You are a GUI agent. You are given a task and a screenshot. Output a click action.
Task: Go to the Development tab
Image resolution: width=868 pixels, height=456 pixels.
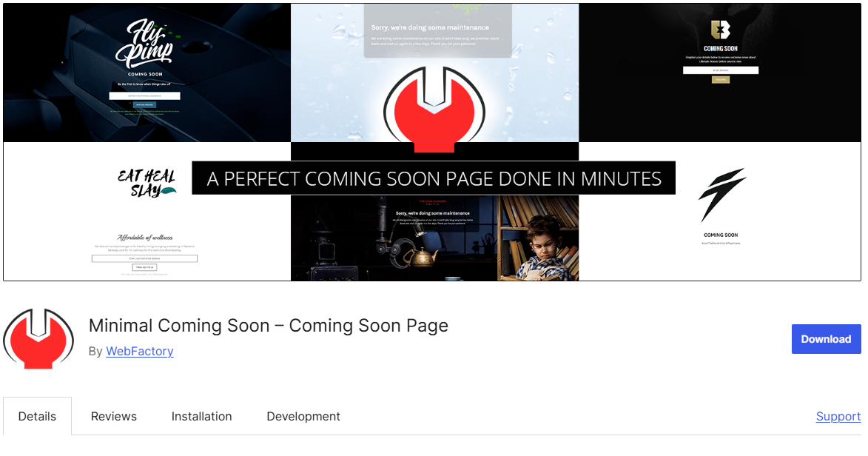tap(303, 416)
